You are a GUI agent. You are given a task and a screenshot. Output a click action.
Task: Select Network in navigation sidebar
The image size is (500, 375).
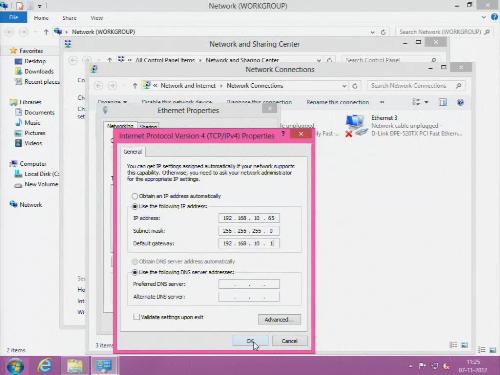tap(30, 205)
